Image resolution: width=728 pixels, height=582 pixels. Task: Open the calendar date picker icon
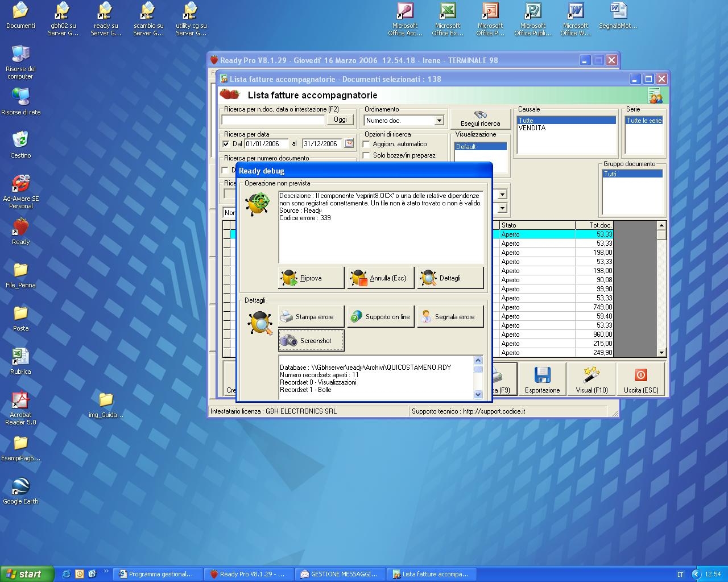(x=349, y=143)
